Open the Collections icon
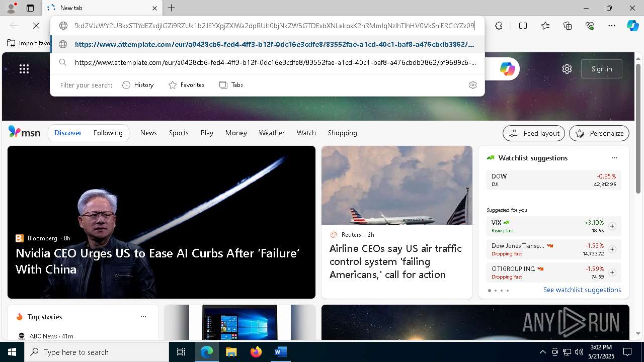 coord(568,26)
